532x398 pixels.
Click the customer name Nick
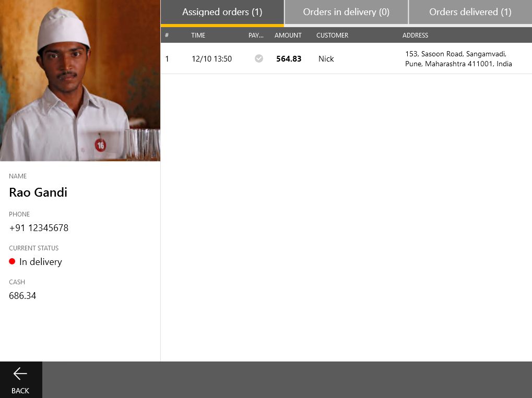326,59
